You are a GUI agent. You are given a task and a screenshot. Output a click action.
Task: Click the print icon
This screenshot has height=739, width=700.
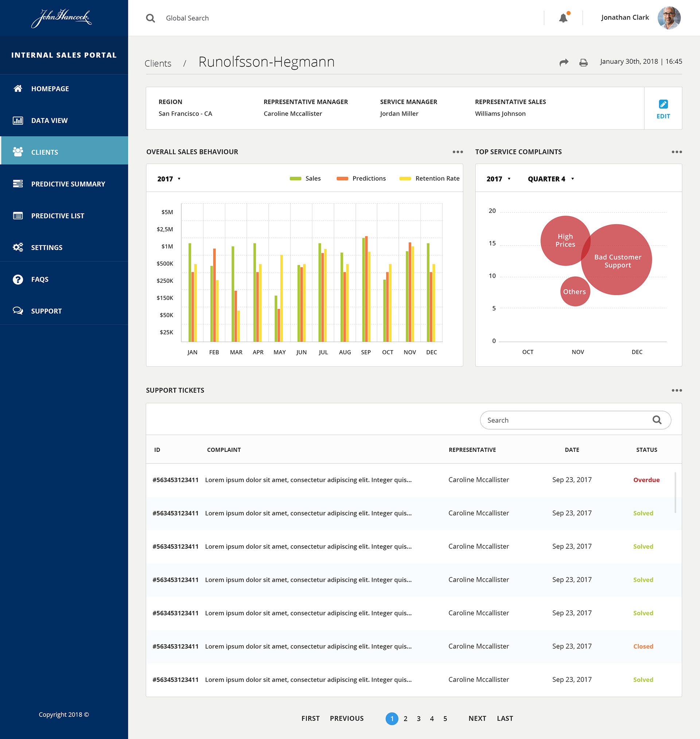coord(583,62)
